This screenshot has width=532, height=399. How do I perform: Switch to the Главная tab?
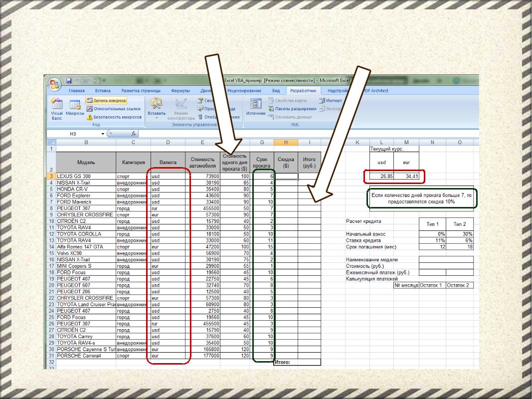76,91
